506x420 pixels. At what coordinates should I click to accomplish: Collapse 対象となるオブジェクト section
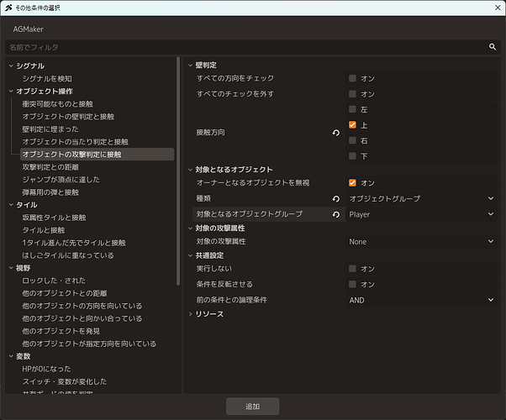coord(190,170)
